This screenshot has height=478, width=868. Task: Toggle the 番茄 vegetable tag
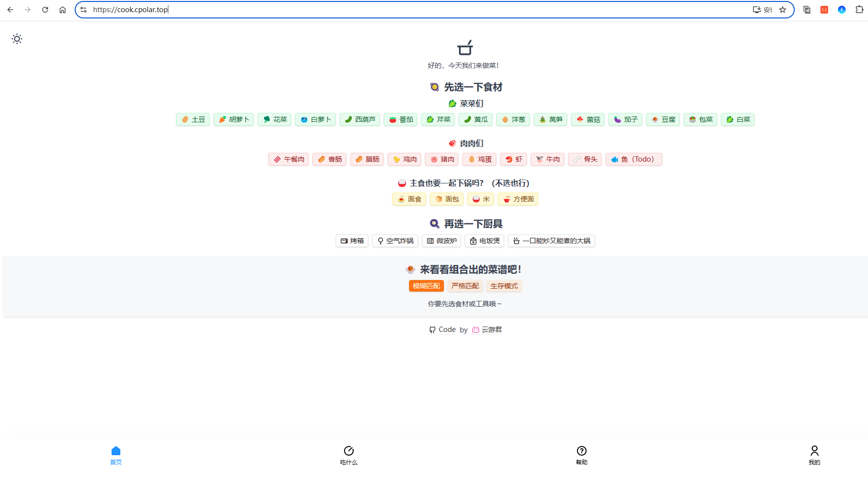tap(401, 119)
